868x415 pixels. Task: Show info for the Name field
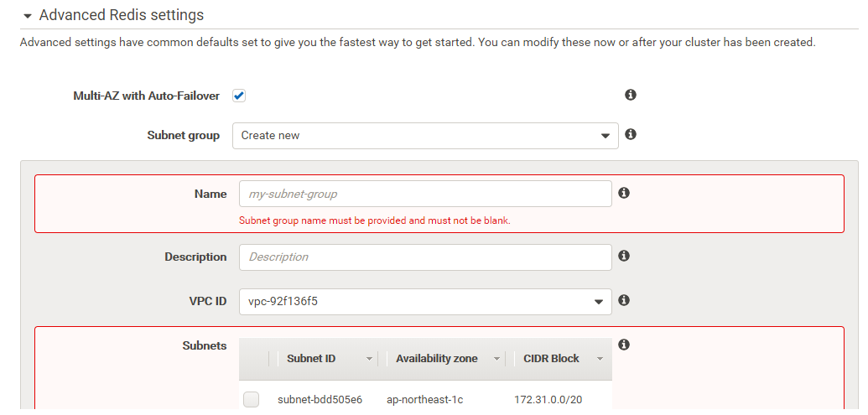pos(624,193)
